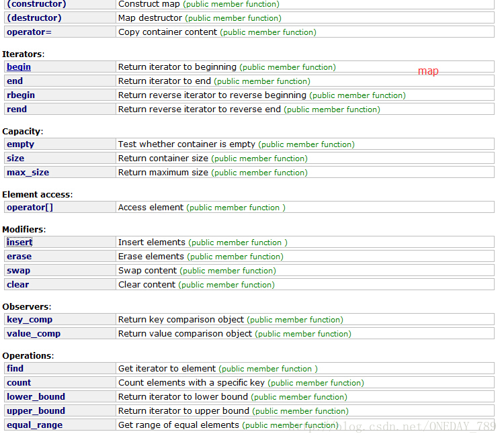Open the clear member link
This screenshot has width=504, height=440.
(x=17, y=285)
